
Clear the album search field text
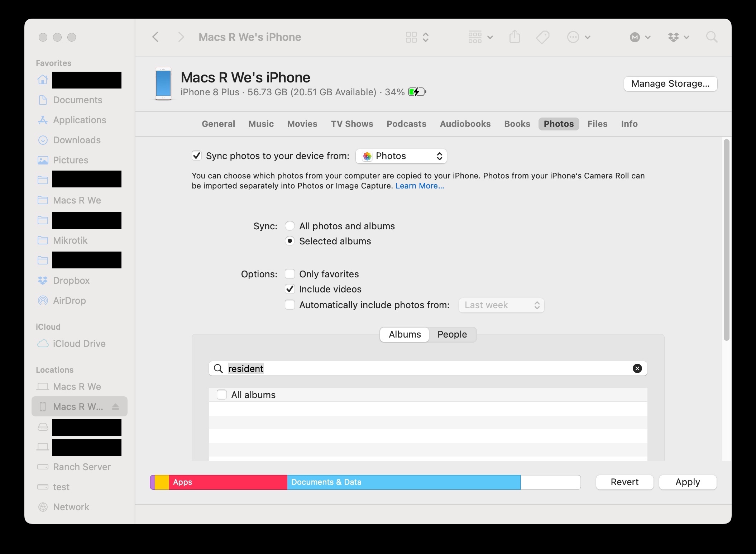pos(637,368)
